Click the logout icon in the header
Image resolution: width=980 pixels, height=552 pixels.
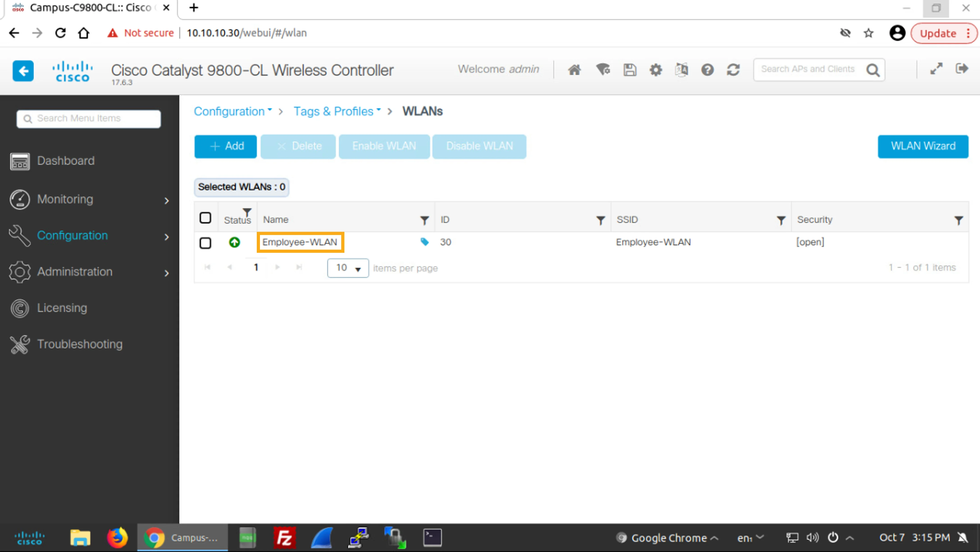(961, 68)
